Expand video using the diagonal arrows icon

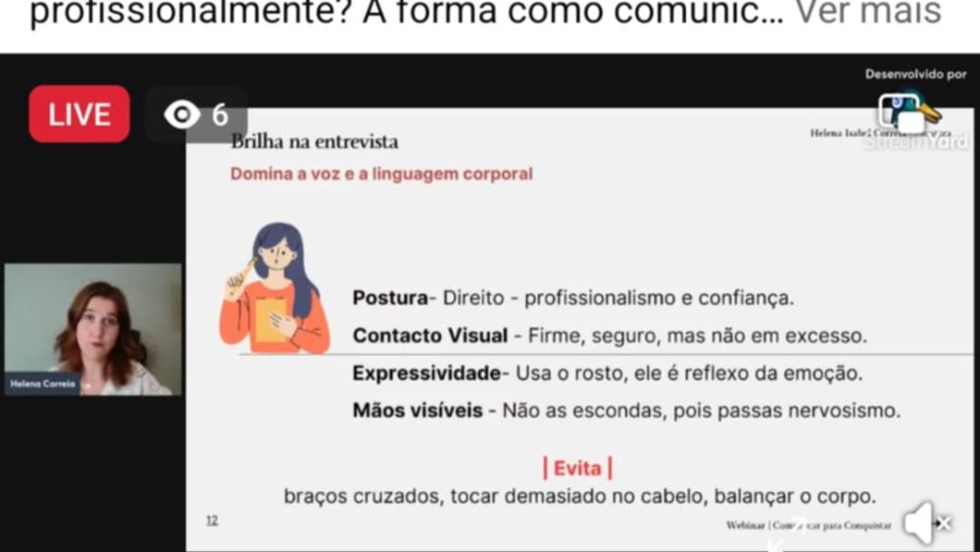pos(788,534)
